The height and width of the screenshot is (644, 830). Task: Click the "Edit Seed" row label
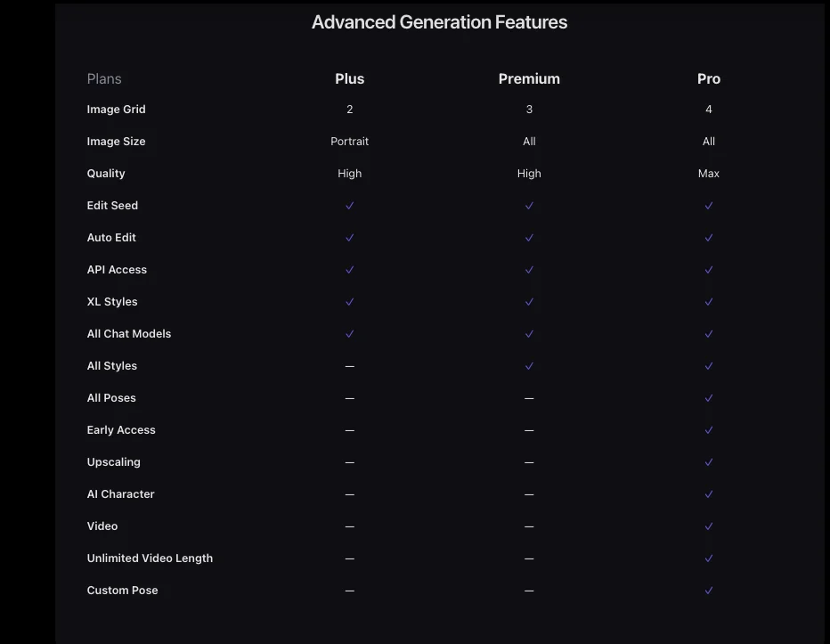click(112, 206)
